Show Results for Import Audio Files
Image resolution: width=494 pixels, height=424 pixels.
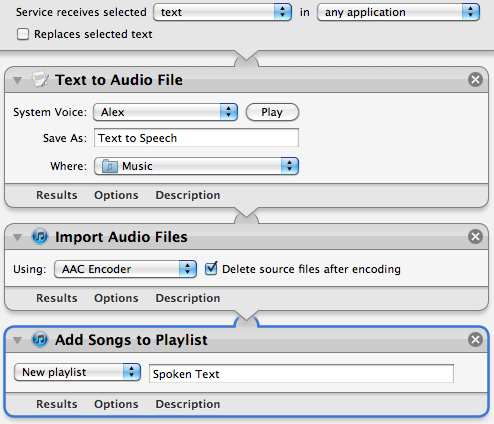coord(57,298)
